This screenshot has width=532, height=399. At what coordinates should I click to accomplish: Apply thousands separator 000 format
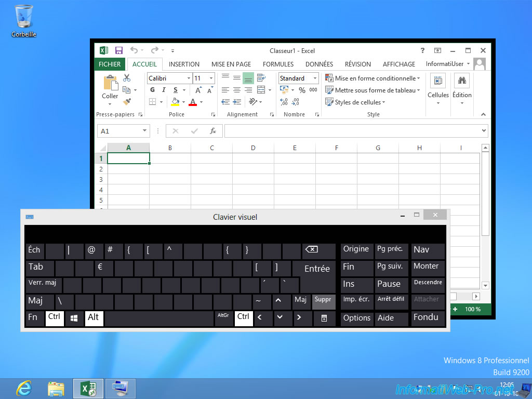[313, 90]
